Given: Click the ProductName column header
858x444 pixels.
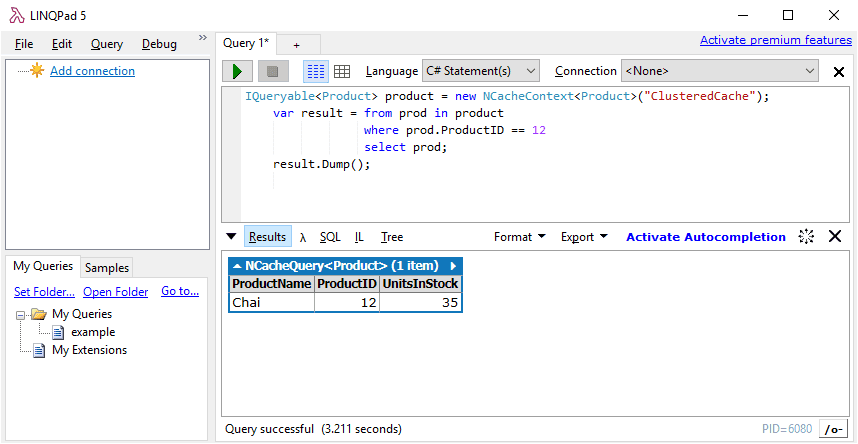Looking at the screenshot, I should point(272,284).
